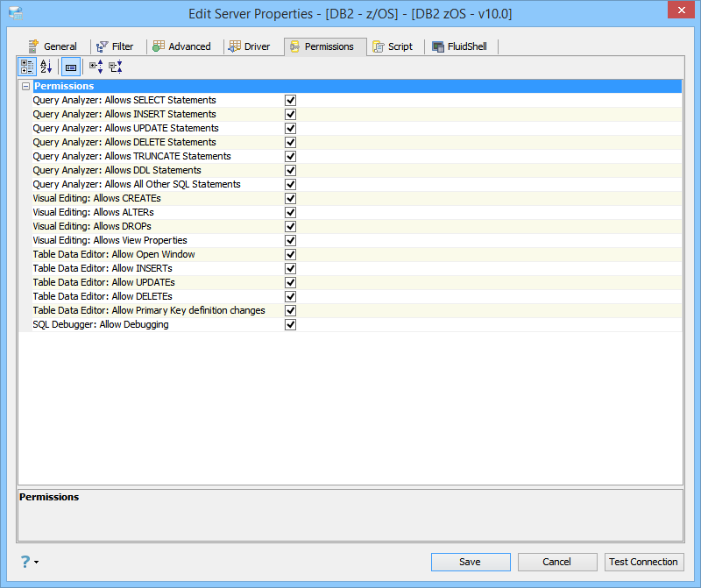701x588 pixels.
Task: Toggle Allows DELETE Statements checkbox
Action: [x=290, y=142]
